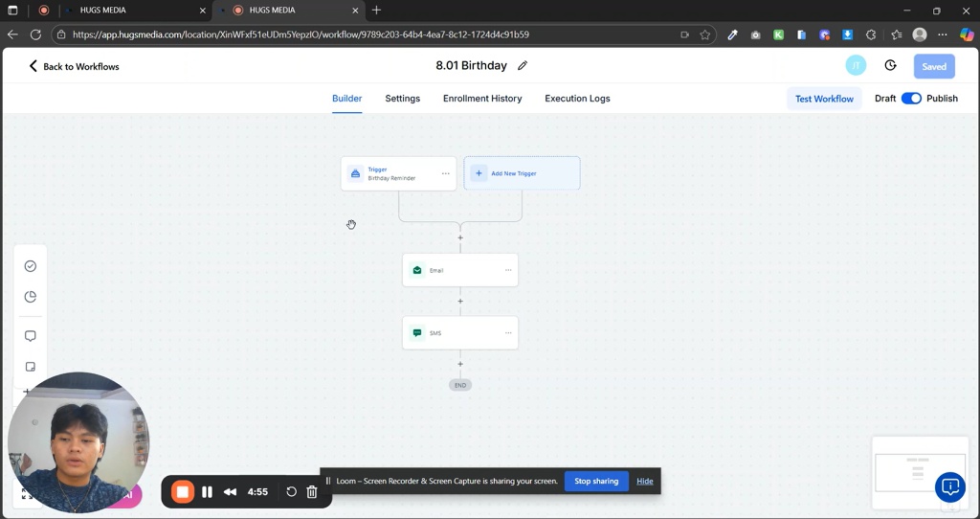Screen dimensions: 980x519
Task: Open the Email action three-dot menu
Action: pyautogui.click(x=508, y=270)
